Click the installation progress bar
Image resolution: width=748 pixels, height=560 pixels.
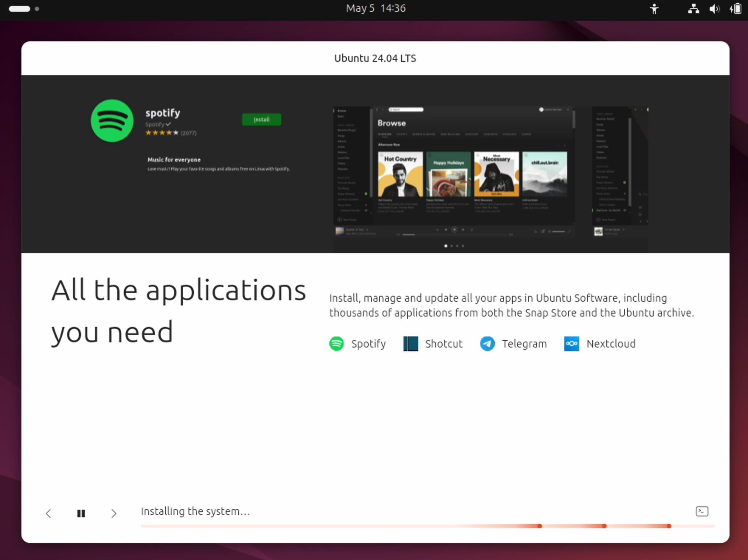[427, 526]
